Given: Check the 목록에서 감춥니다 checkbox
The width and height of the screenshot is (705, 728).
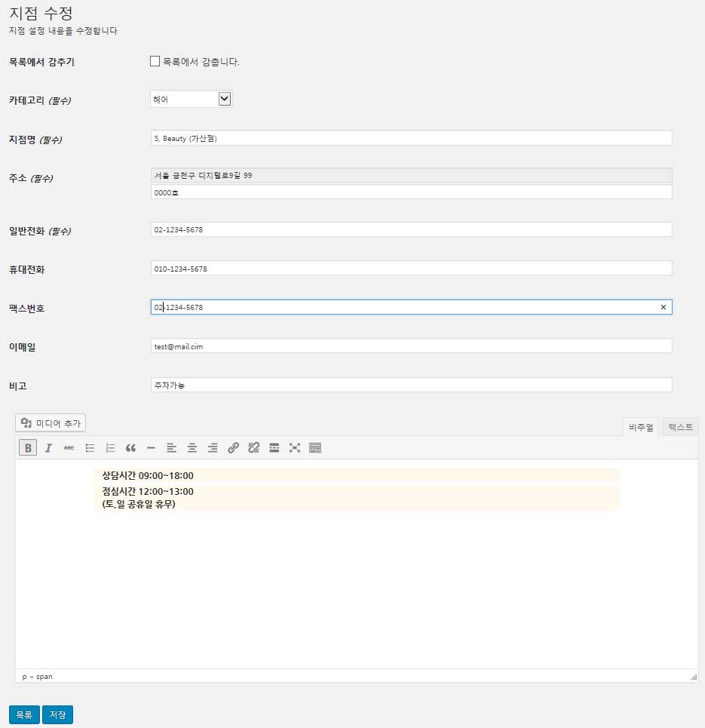Looking at the screenshot, I should [155, 61].
